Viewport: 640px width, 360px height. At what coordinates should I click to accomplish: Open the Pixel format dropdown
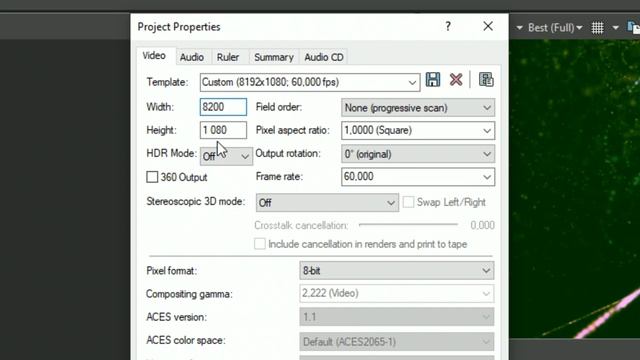pyautogui.click(x=396, y=271)
